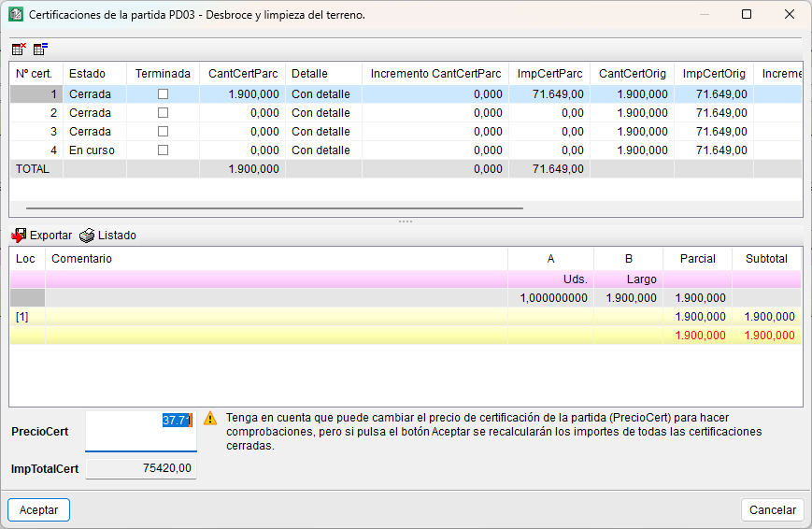Click TOTAL row ImpCertParc 71.649,00
The image size is (812, 529).
coord(549,169)
